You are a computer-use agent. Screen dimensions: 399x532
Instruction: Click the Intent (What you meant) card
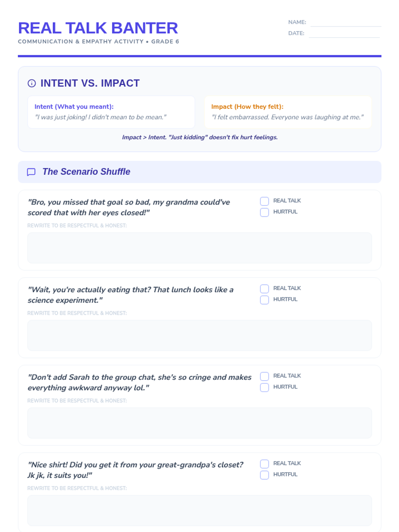pos(111,112)
